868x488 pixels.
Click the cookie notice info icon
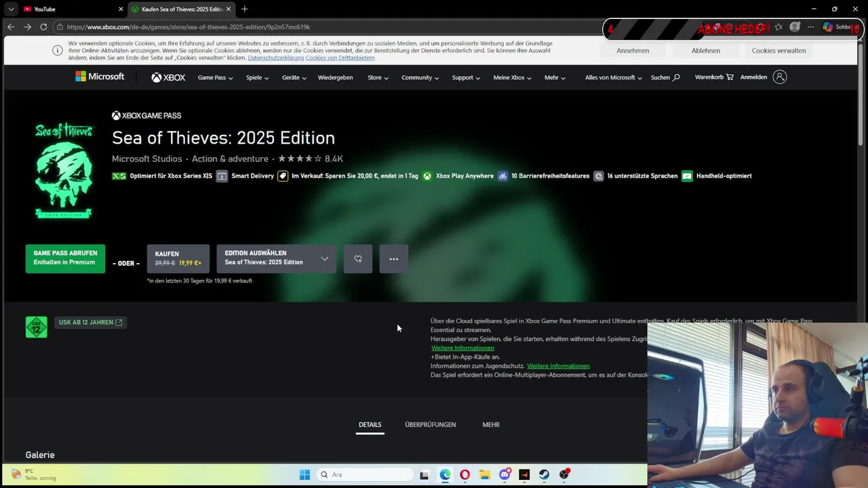pyautogui.click(x=58, y=50)
